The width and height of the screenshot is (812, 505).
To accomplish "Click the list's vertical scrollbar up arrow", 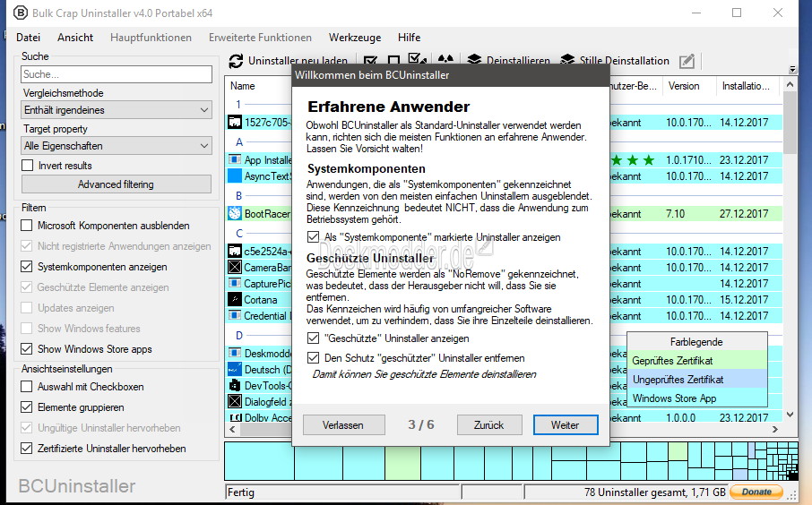I will pos(790,84).
